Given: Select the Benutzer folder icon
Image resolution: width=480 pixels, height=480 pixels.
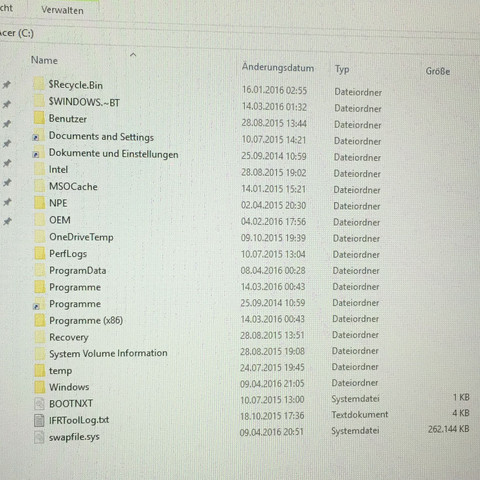Looking at the screenshot, I should pyautogui.click(x=39, y=118).
